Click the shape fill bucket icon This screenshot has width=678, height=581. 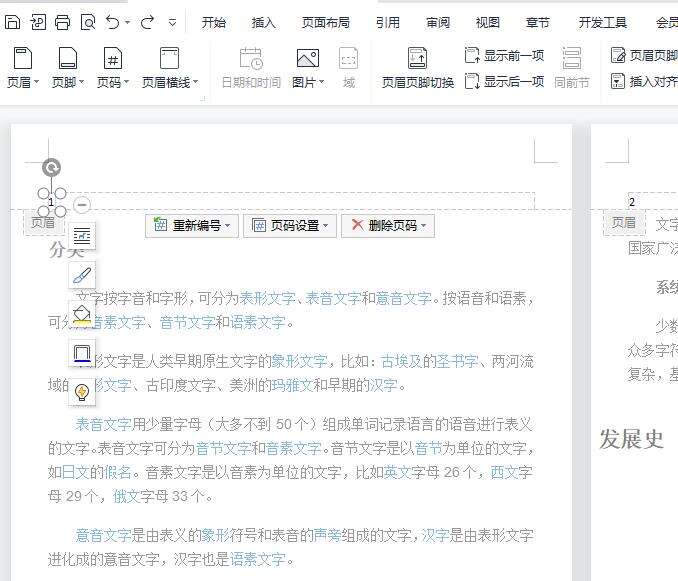(x=82, y=314)
